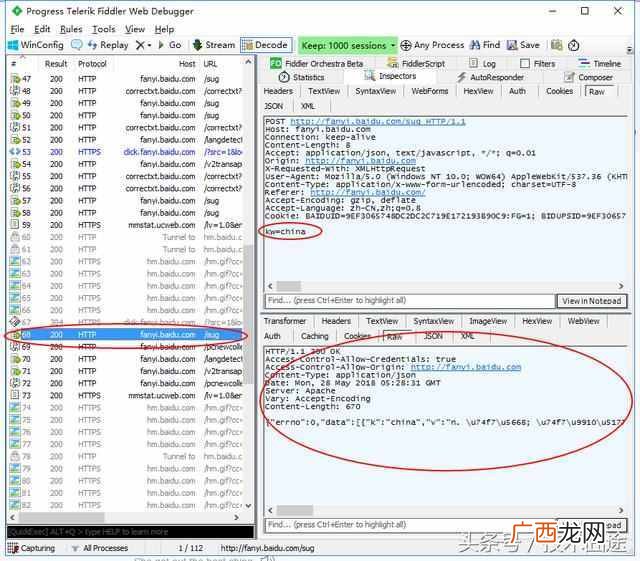Open the AutoResponder tab
Image resolution: width=640 pixels, height=561 pixels.
[490, 77]
